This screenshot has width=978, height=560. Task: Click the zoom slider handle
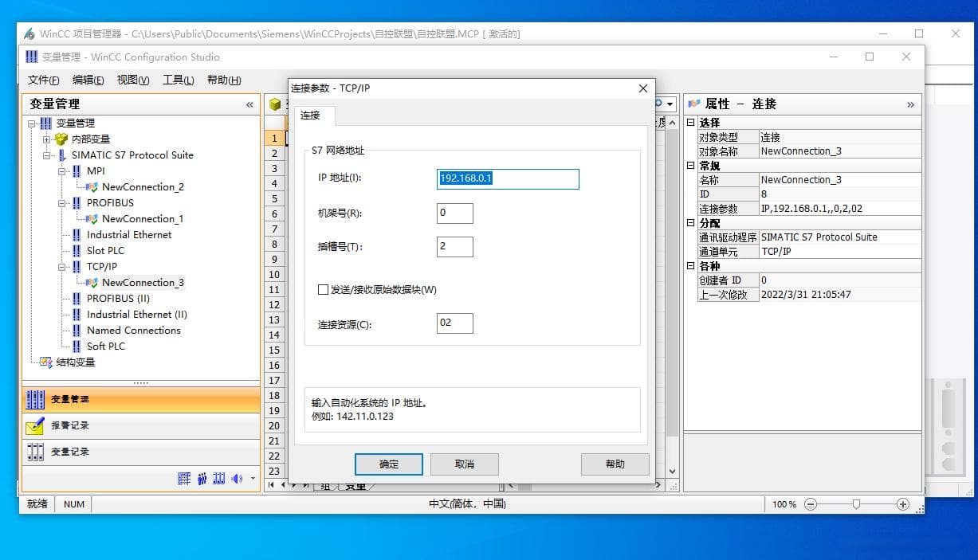point(856,504)
